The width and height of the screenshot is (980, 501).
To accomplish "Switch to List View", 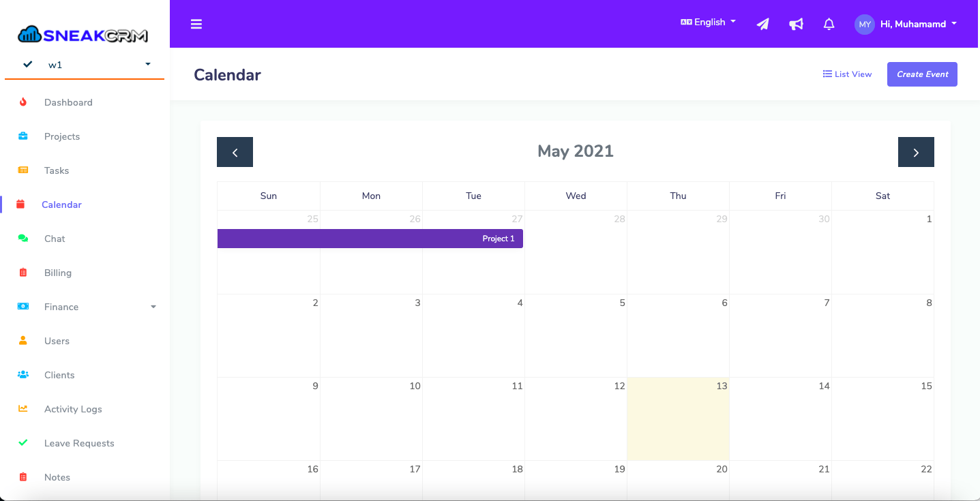I will pos(847,74).
